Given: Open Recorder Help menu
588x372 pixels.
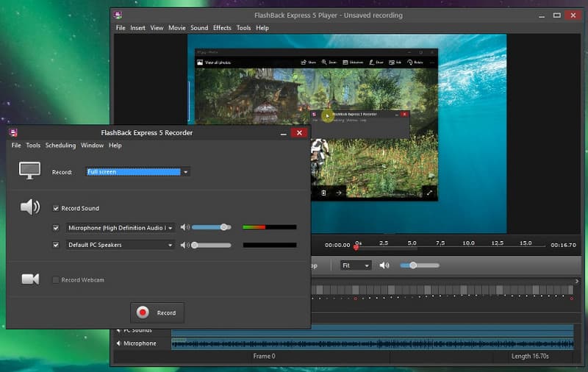Looking at the screenshot, I should pos(115,145).
